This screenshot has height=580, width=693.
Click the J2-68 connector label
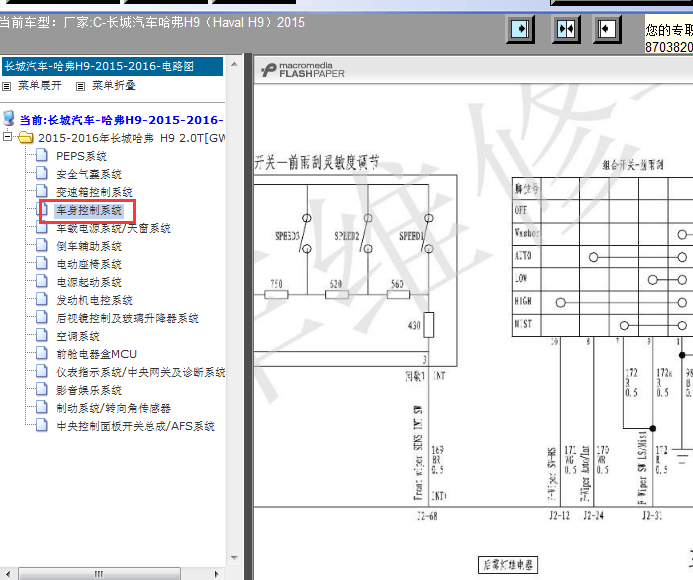[x=426, y=515]
